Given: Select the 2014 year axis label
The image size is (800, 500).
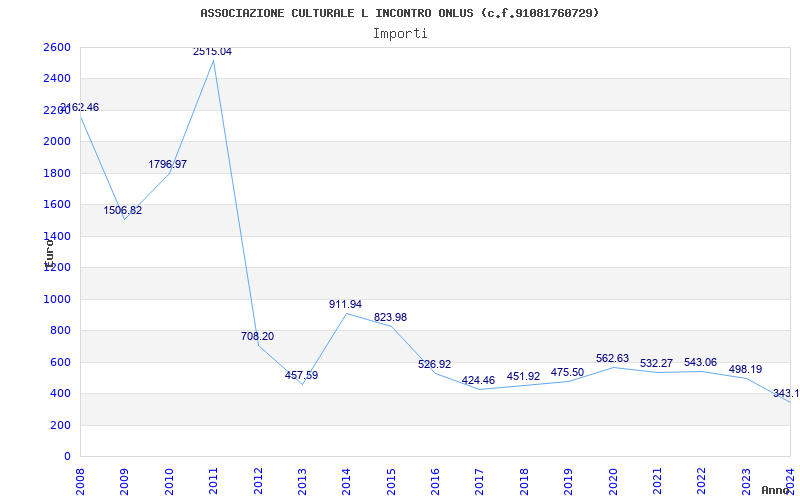Looking at the screenshot, I should [346, 480].
